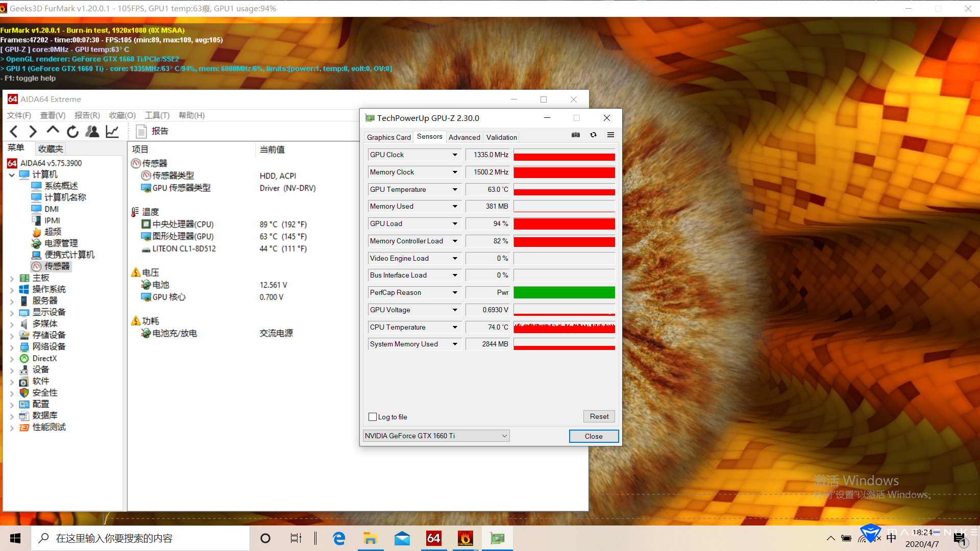Image resolution: width=980 pixels, height=551 pixels.
Task: Launch Microsoft Edge from taskbar
Action: (339, 538)
